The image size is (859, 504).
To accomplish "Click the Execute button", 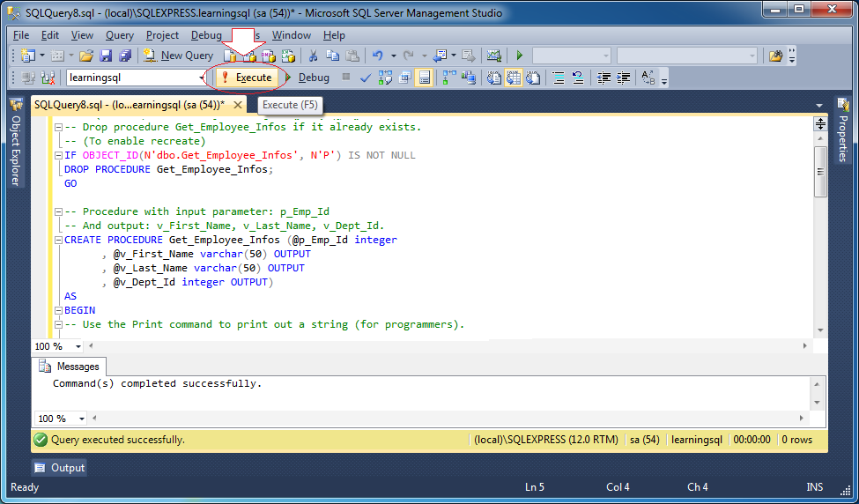I will pos(247,78).
